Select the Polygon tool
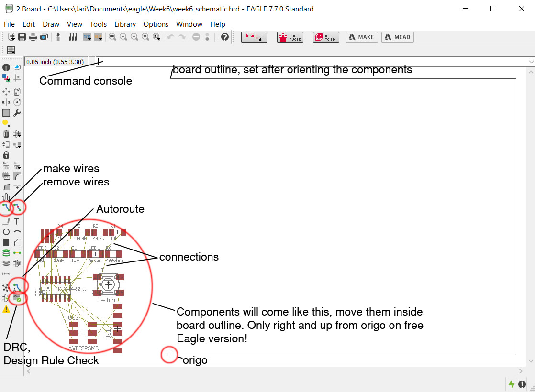 tap(17, 242)
